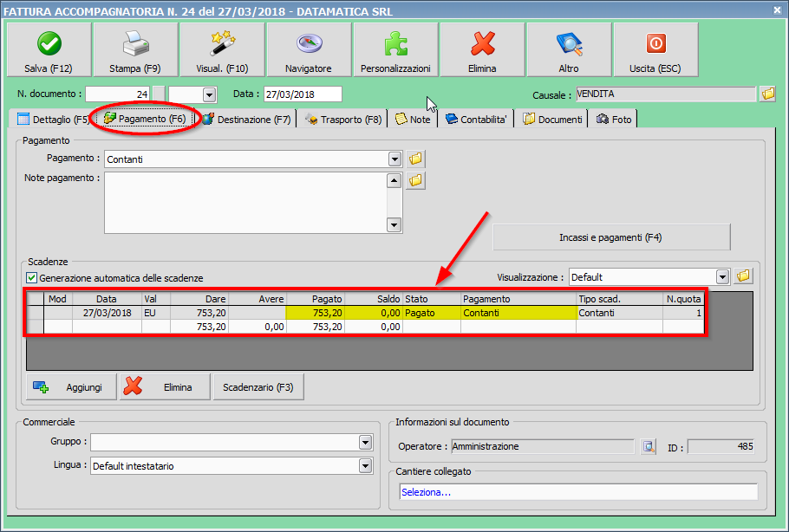The width and height of the screenshot is (789, 532).
Task: Click the Causale VENDITA field
Action: [x=666, y=94]
